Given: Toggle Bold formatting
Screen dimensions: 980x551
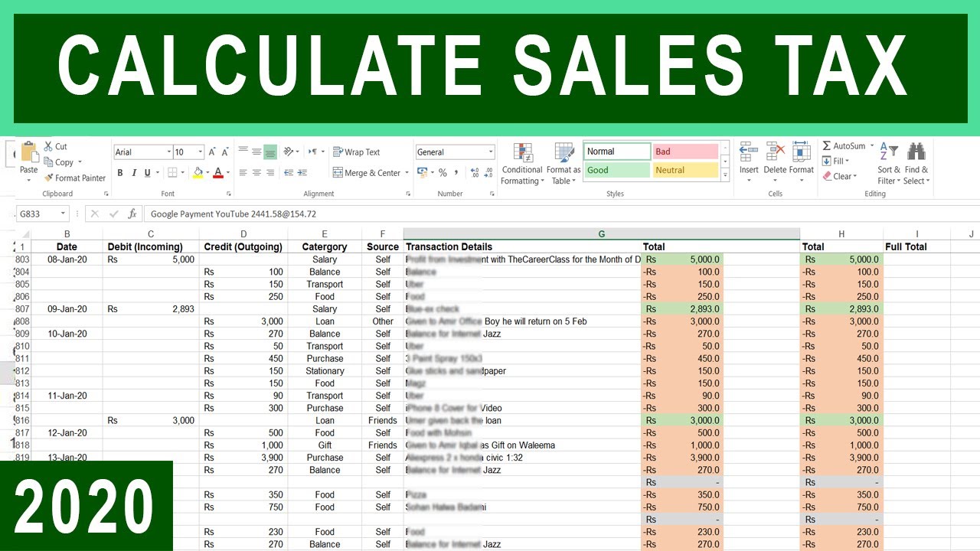Looking at the screenshot, I should pyautogui.click(x=120, y=173).
